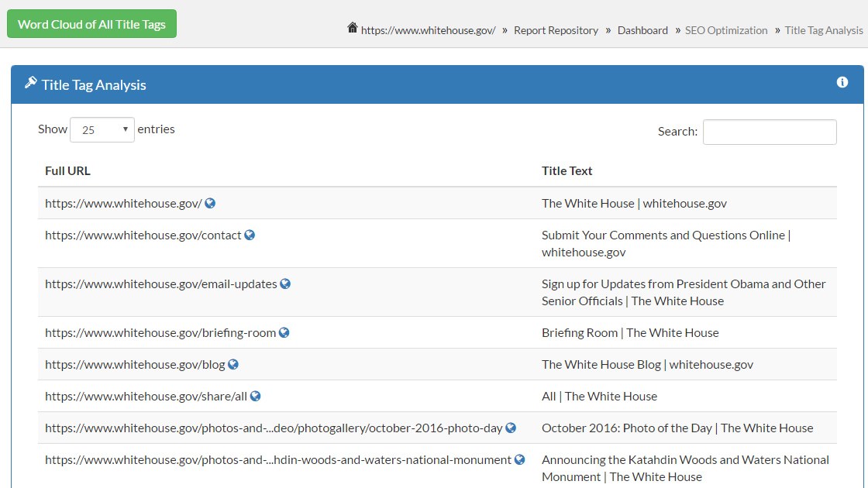Click the https://www.whitehouse.gov/share/all URL text

tap(146, 396)
